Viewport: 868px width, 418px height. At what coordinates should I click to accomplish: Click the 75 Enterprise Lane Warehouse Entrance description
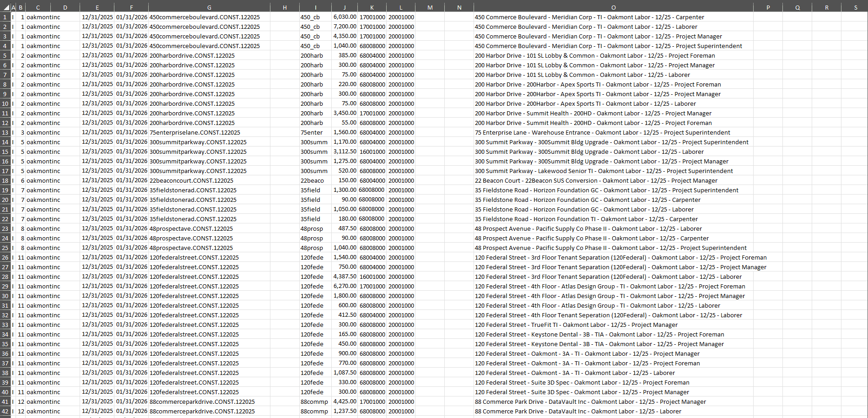pos(613,132)
